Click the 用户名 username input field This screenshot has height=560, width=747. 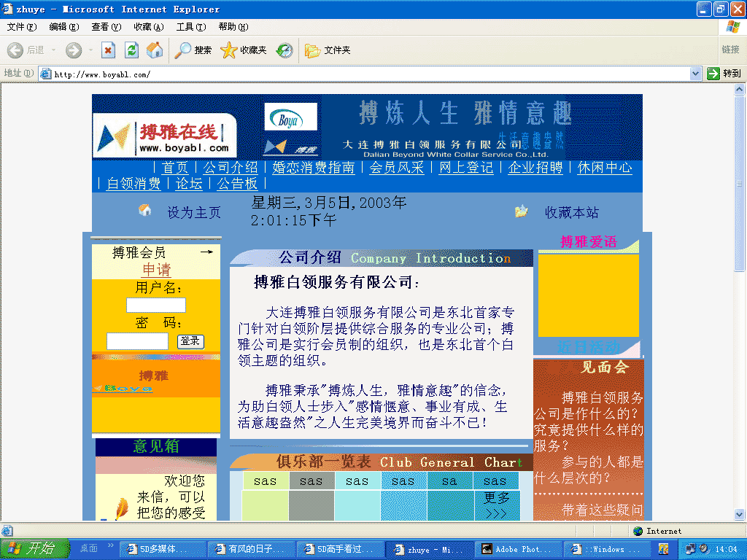pyautogui.click(x=156, y=305)
